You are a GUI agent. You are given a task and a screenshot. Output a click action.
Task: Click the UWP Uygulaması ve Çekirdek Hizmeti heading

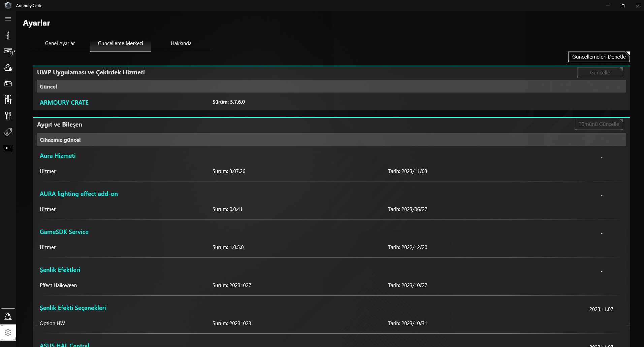(x=91, y=72)
